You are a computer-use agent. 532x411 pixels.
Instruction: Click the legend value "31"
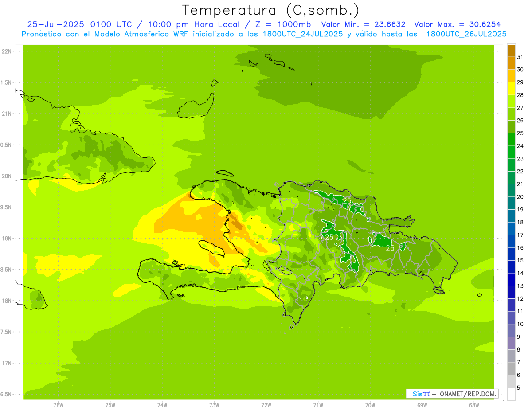pyautogui.click(x=520, y=57)
